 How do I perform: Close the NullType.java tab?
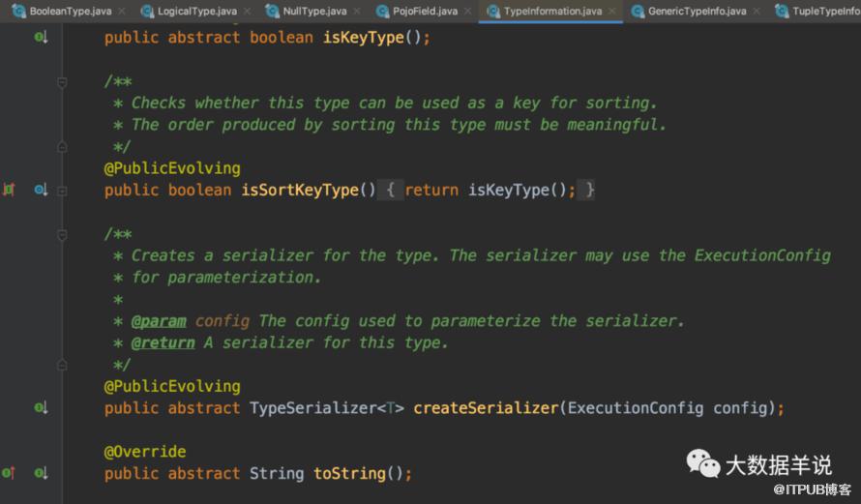click(x=357, y=11)
